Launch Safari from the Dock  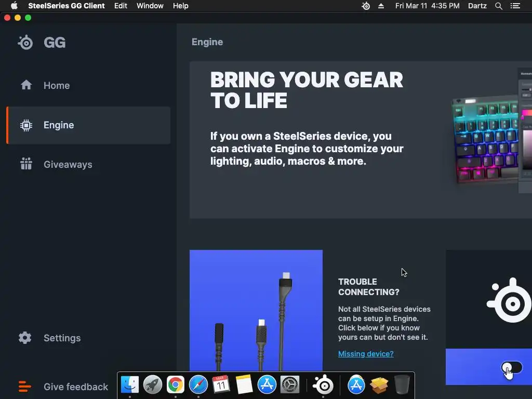click(198, 385)
